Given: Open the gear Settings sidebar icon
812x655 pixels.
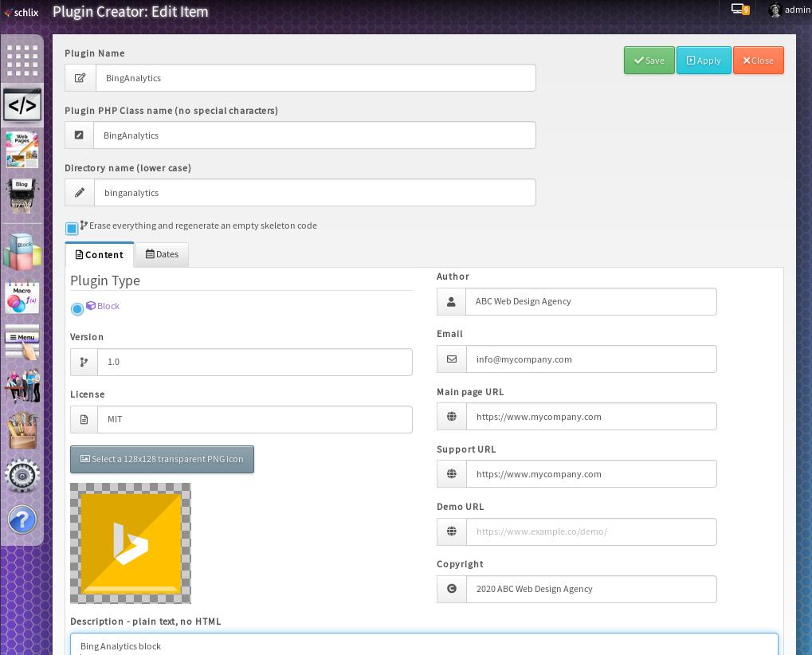Looking at the screenshot, I should click(22, 475).
